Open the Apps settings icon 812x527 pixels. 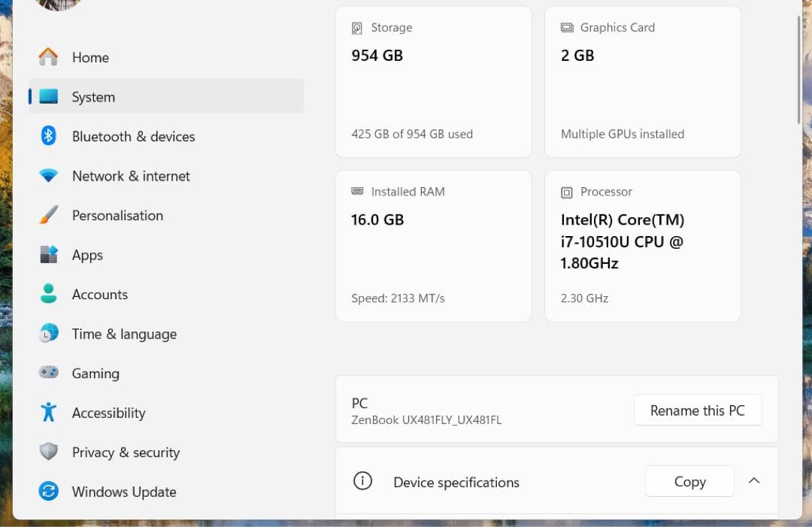47,255
